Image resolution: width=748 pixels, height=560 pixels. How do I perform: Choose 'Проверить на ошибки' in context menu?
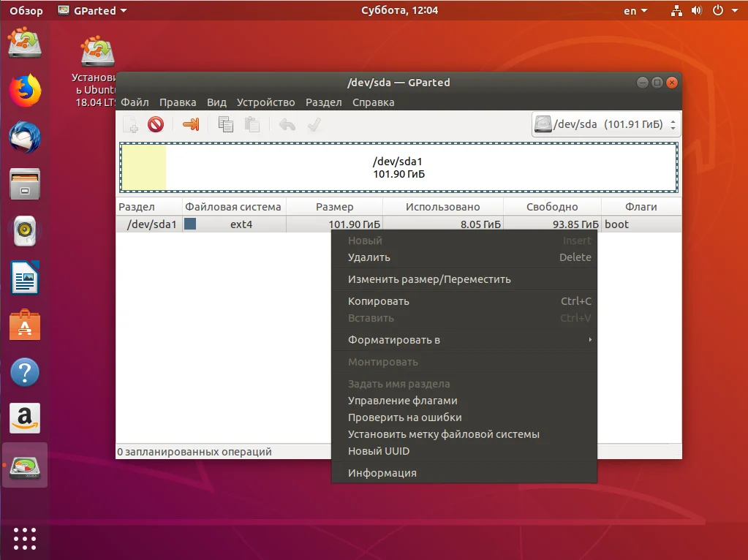(x=404, y=417)
